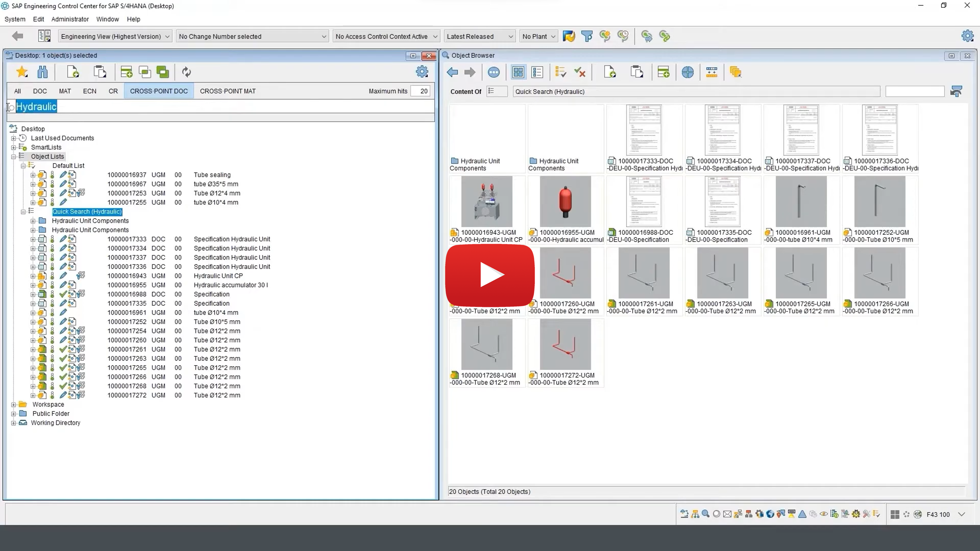Click the yellow folder filter icon in top toolbar
Screen dimensions: 980x551
(569, 36)
